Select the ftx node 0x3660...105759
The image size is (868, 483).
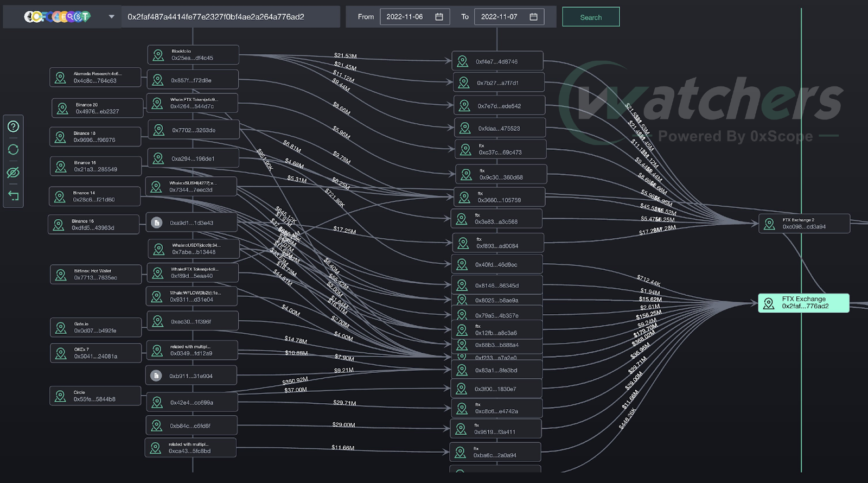tap(499, 197)
